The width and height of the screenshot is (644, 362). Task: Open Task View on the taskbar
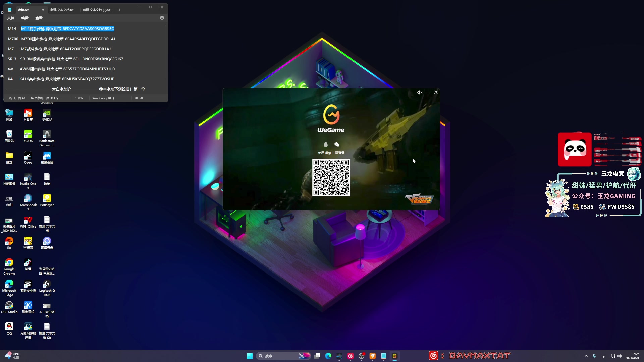pyautogui.click(x=317, y=356)
